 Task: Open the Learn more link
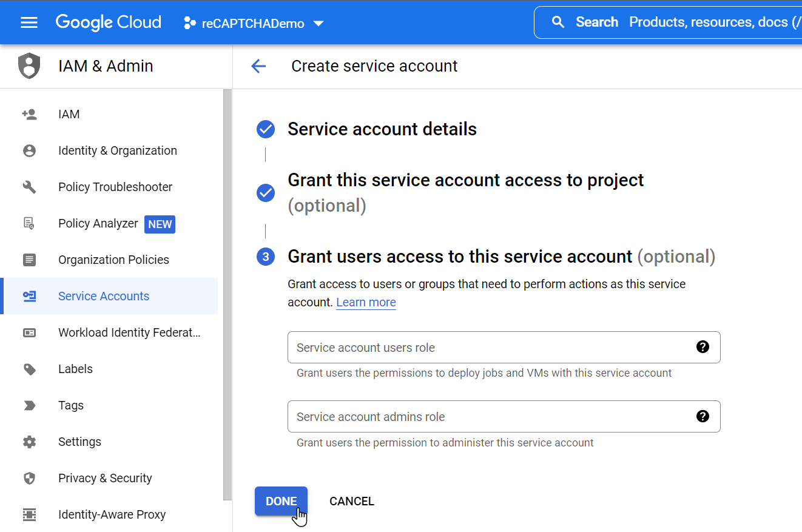[366, 302]
